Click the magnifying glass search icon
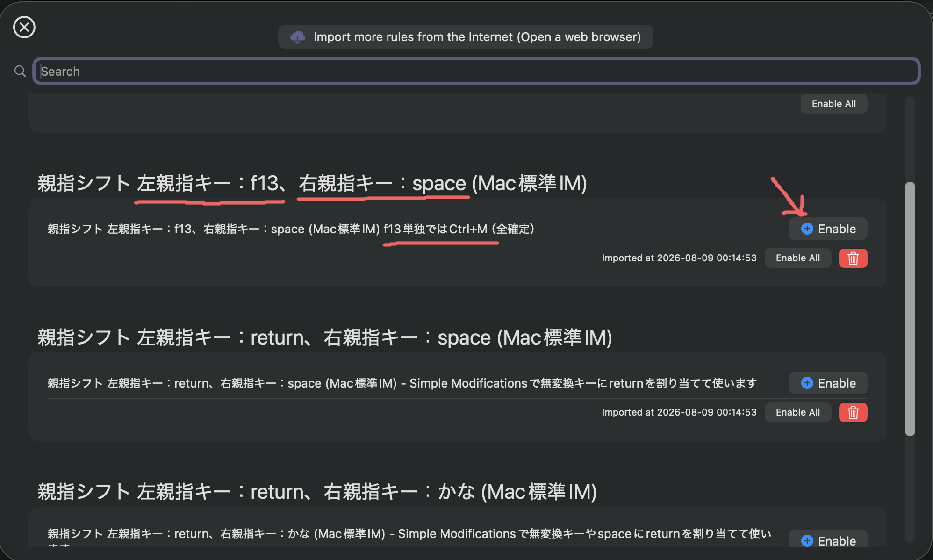The image size is (933, 560). 20,71
